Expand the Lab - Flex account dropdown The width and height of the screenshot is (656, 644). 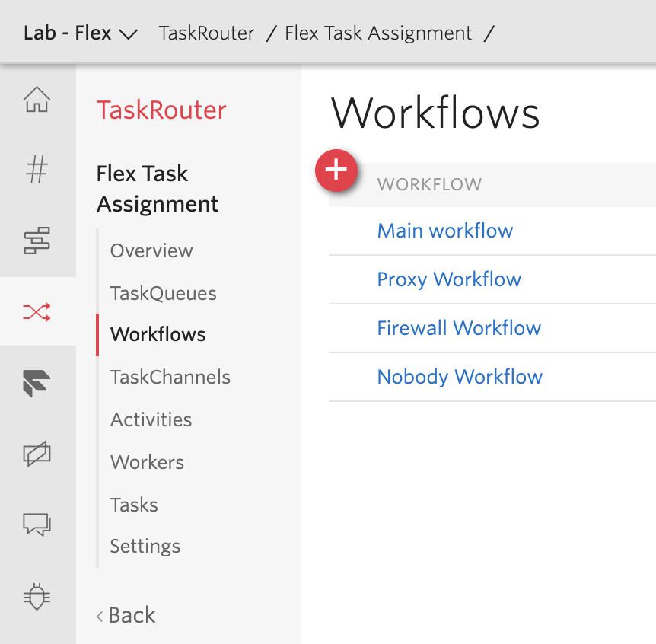[x=81, y=33]
